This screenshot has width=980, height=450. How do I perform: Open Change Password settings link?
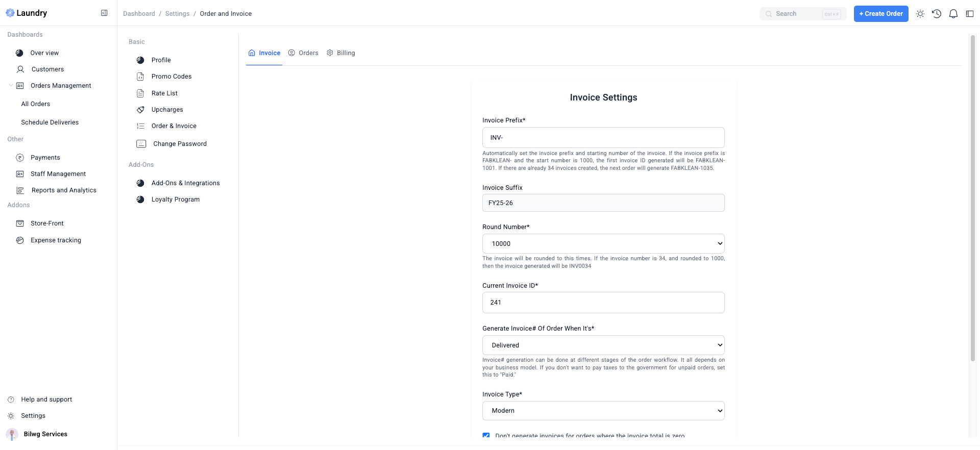[180, 144]
